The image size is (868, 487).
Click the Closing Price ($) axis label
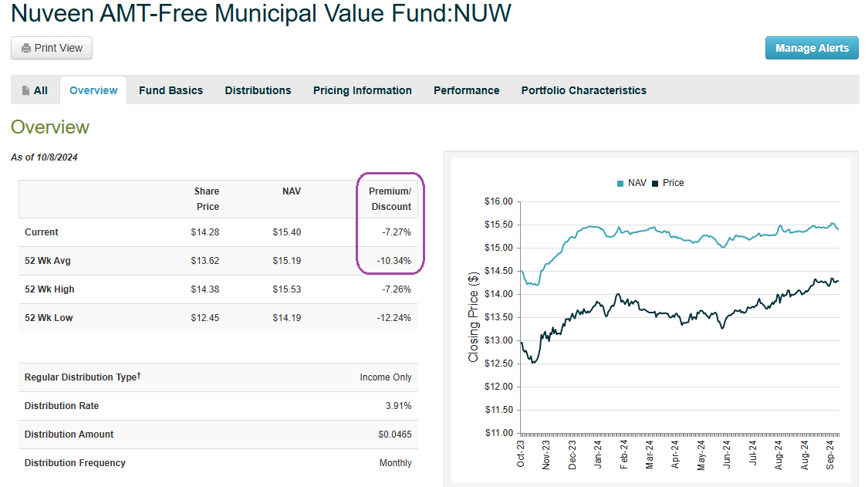point(474,317)
